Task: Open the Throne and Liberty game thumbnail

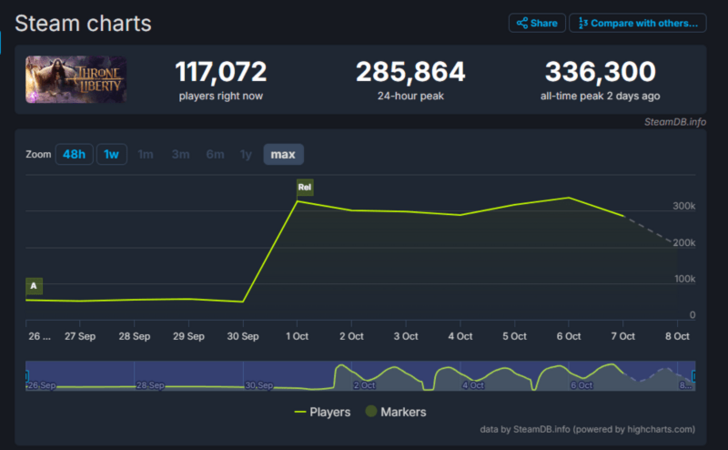Action: (x=76, y=79)
